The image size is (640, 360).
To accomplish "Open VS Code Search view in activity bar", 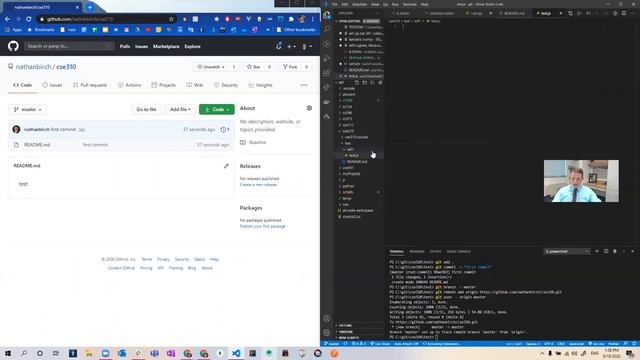I will tap(327, 29).
